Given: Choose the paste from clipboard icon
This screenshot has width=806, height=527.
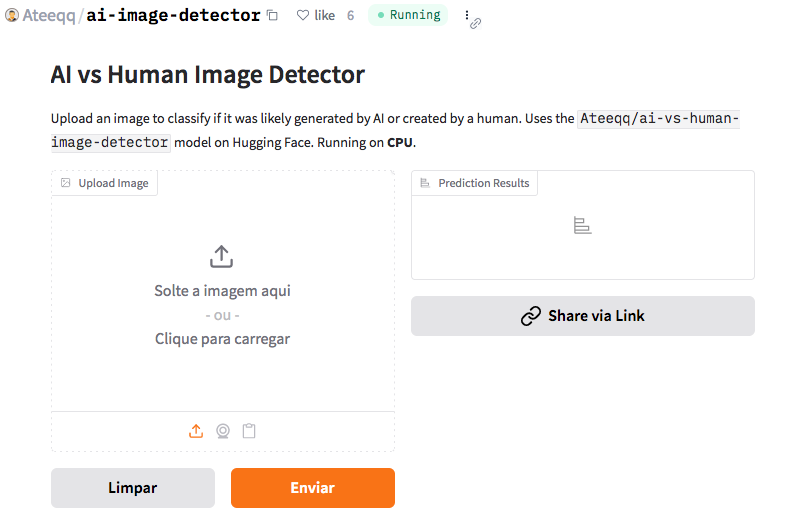Looking at the screenshot, I should 249,431.
